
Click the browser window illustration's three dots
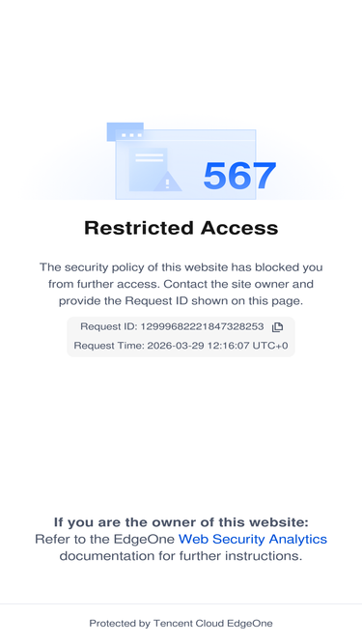pyautogui.click(x=131, y=135)
